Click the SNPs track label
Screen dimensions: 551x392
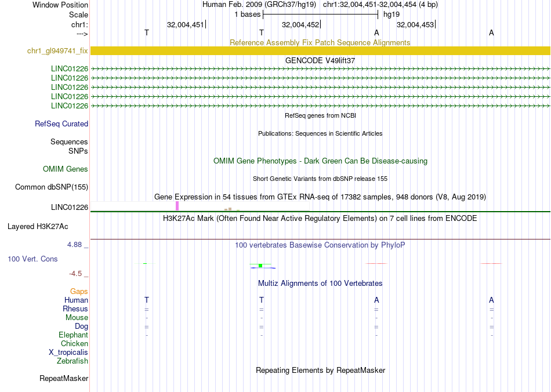pos(78,151)
